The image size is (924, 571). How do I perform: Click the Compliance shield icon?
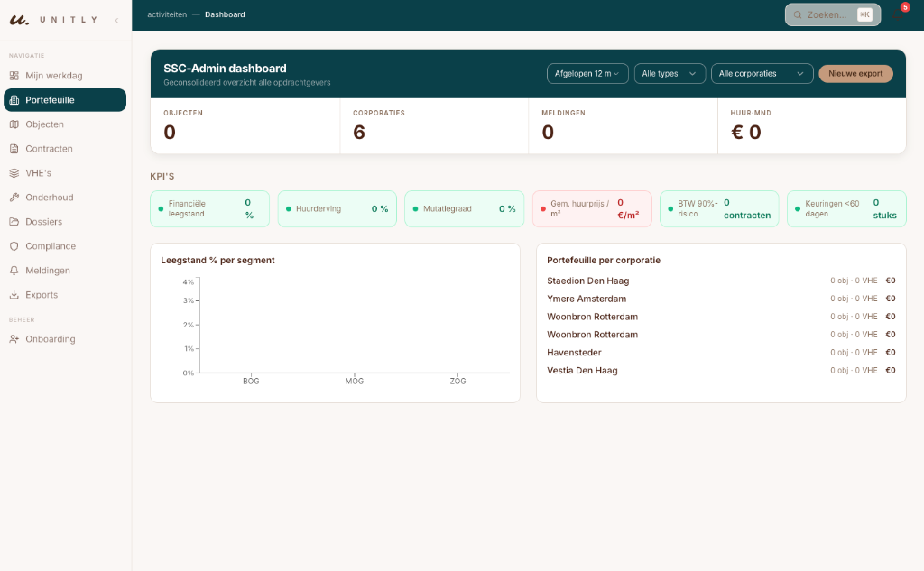click(14, 246)
